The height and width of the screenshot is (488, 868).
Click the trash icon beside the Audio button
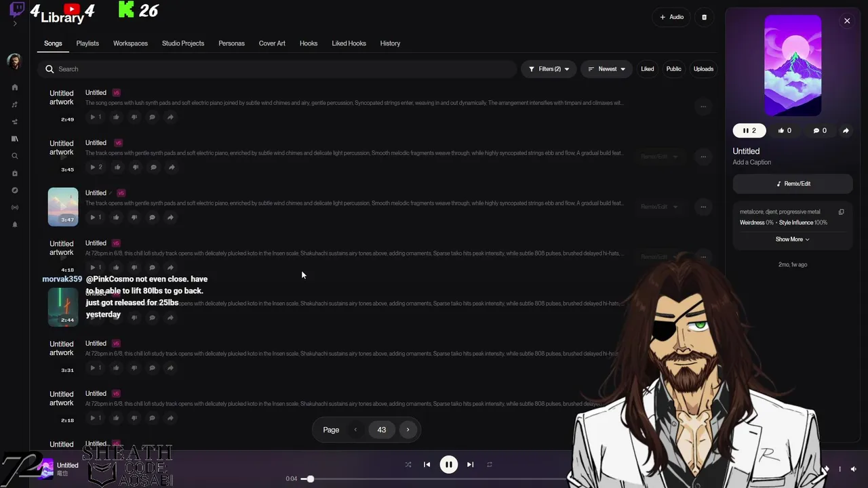(x=704, y=17)
